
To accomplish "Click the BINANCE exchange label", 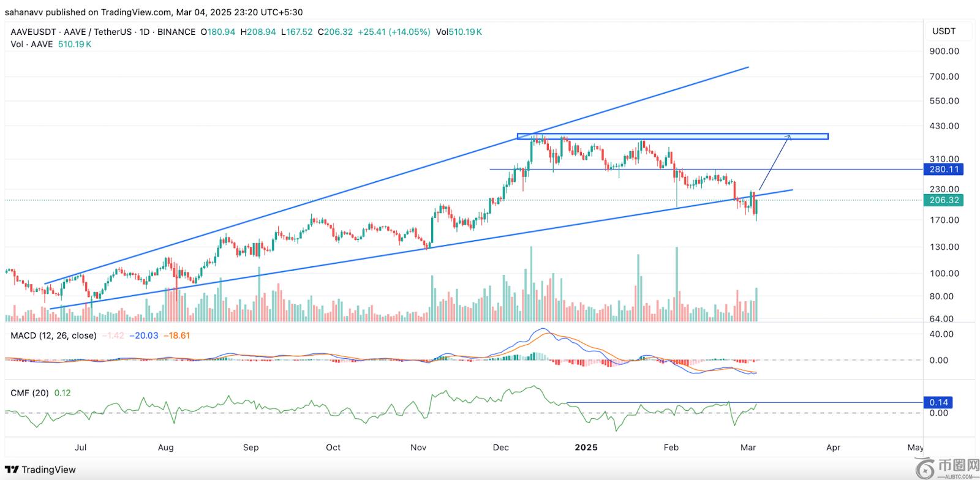I will 176,32.
